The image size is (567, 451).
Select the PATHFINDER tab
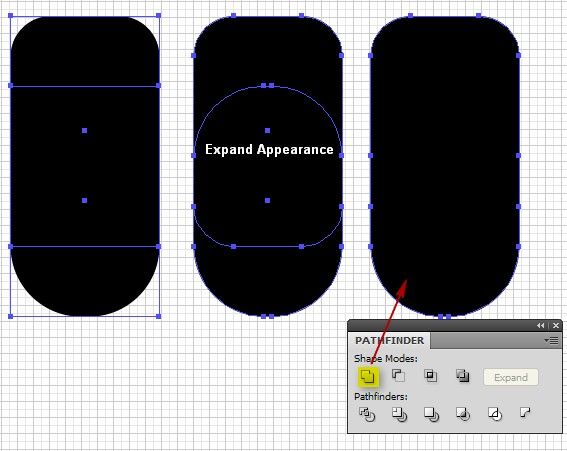click(389, 341)
